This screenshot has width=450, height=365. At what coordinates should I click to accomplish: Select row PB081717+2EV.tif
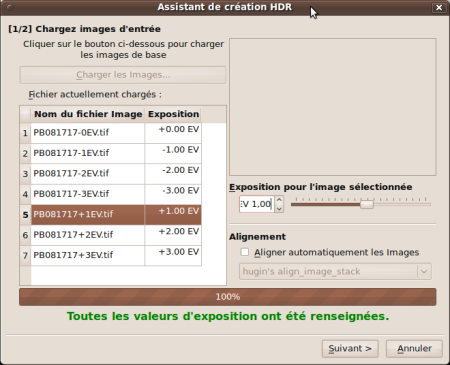(111, 235)
